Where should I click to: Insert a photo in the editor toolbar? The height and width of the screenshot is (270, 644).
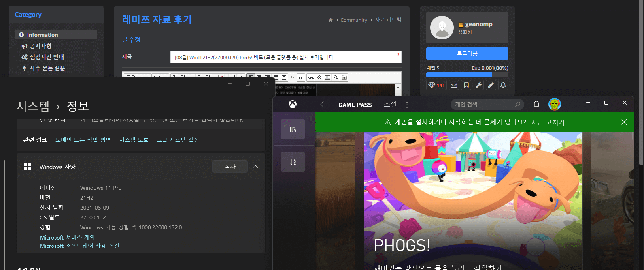(x=344, y=77)
